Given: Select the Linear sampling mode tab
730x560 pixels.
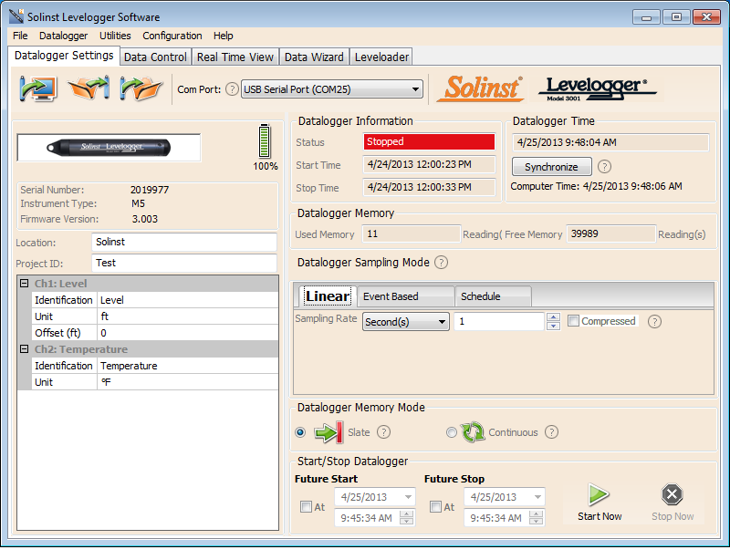Looking at the screenshot, I should tap(328, 296).
